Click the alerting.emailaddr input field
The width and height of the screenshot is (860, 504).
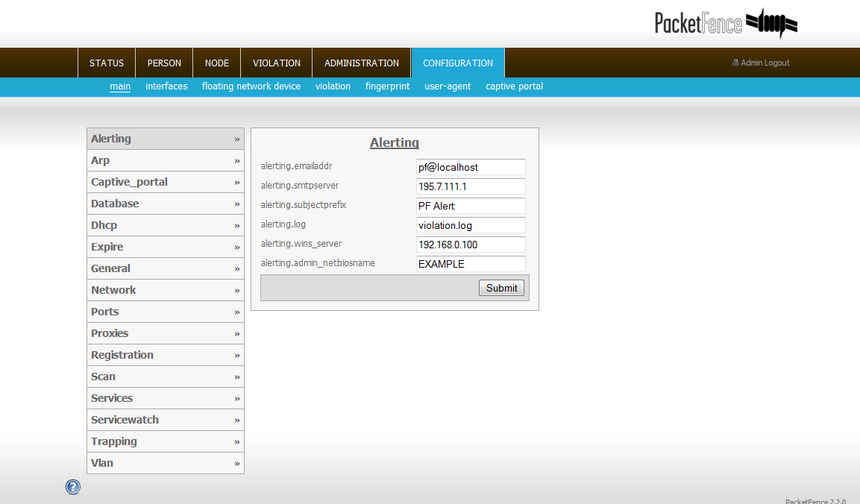(x=471, y=167)
